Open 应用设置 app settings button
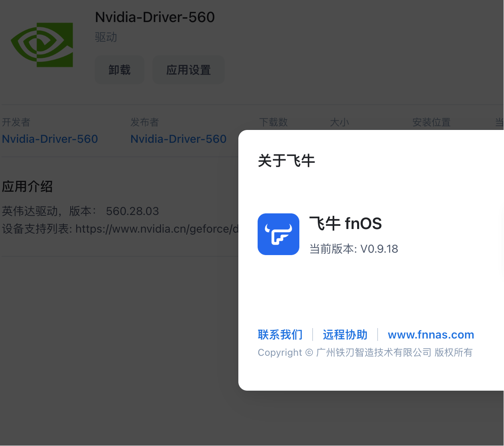504x446 pixels. (x=189, y=70)
